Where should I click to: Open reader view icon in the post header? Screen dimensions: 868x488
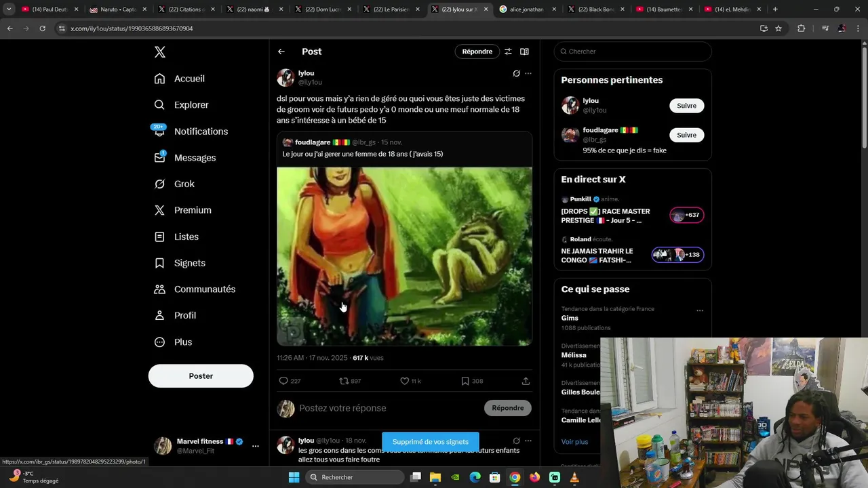click(524, 52)
